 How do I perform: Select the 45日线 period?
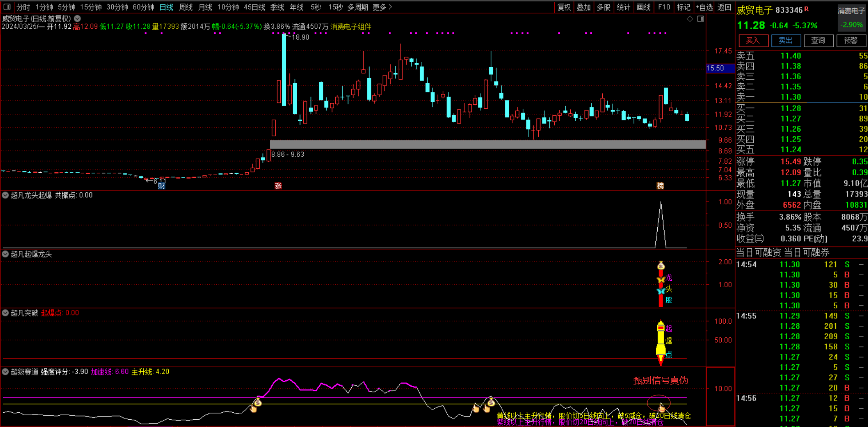coord(255,7)
